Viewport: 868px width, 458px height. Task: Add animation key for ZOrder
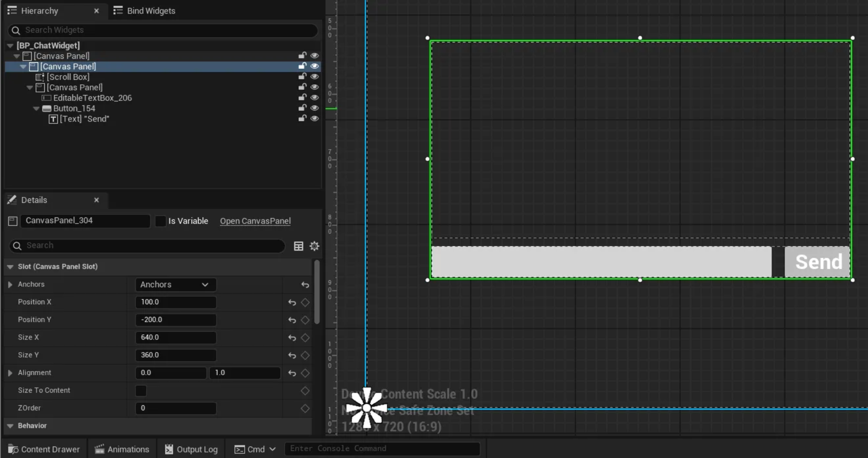pos(305,408)
